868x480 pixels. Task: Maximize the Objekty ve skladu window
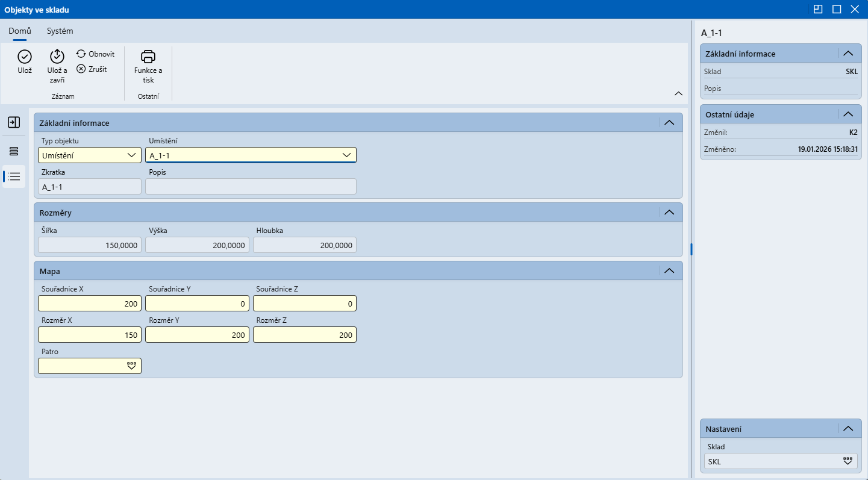pos(836,9)
